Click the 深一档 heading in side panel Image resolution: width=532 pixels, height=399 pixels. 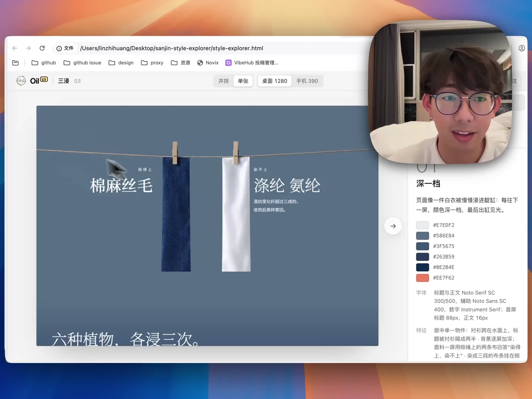click(x=428, y=184)
